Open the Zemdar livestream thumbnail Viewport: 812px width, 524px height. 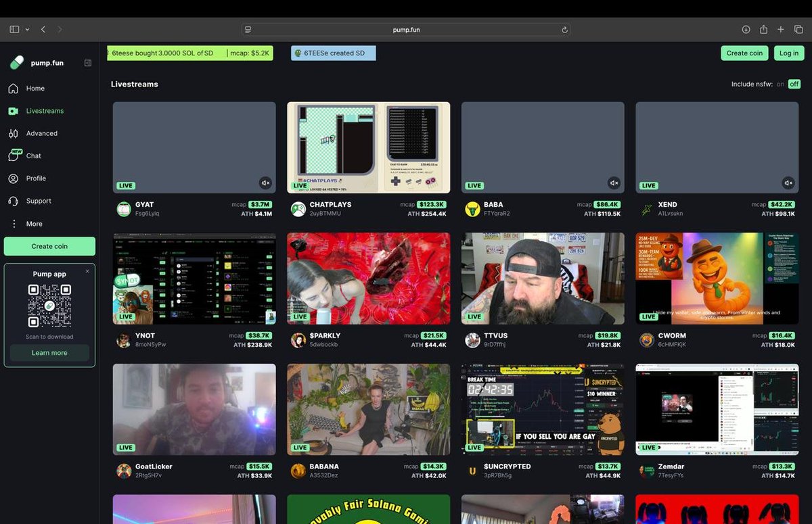[717, 409]
